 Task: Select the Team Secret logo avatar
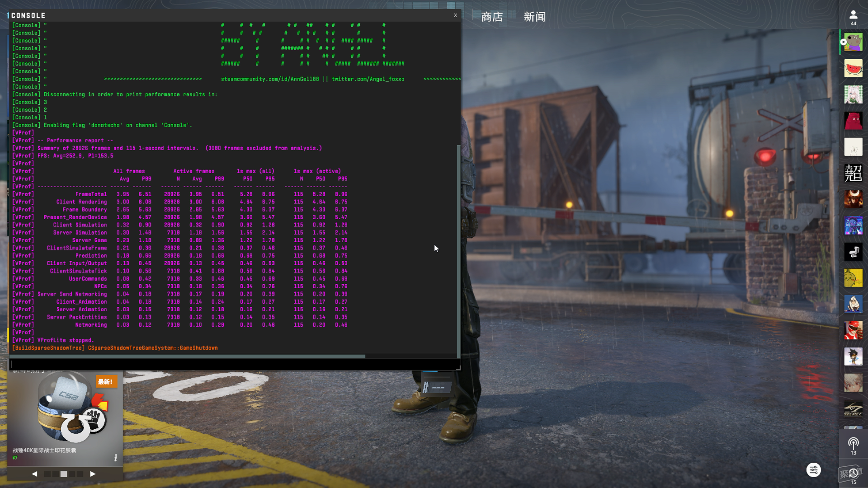[x=853, y=409]
